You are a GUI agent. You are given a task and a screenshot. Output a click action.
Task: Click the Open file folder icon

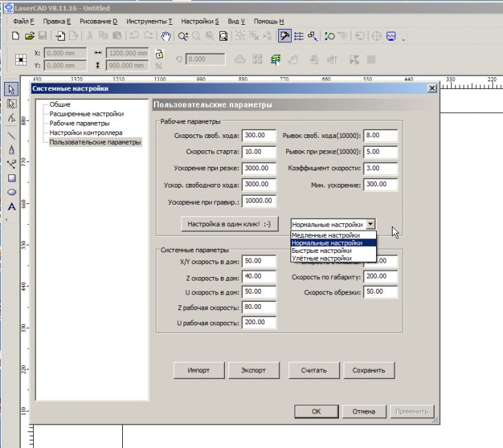[x=30, y=36]
